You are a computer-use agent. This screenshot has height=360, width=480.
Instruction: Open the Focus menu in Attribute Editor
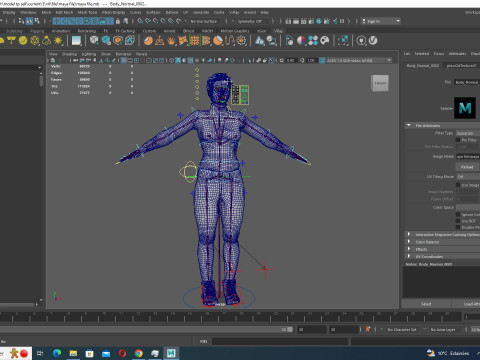coord(439,54)
